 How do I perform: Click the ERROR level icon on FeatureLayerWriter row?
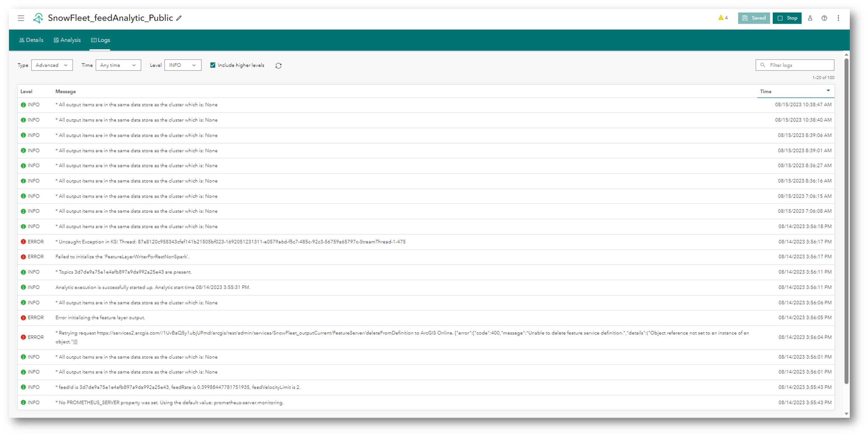[23, 256]
